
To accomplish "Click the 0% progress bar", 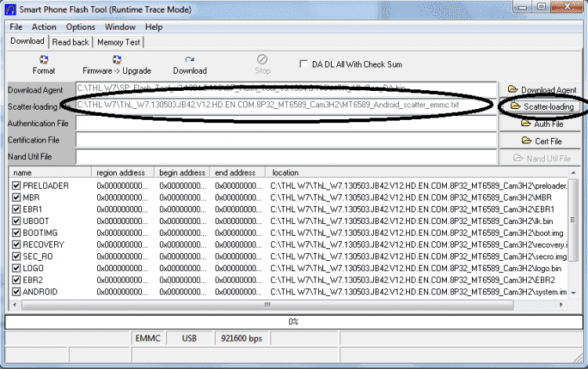I will tap(294, 322).
